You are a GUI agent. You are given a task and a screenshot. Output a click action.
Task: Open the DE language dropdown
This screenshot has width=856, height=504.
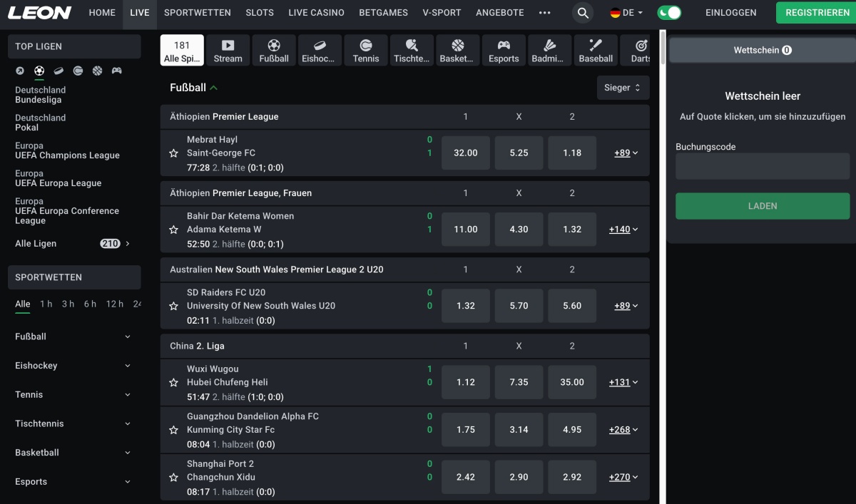626,13
